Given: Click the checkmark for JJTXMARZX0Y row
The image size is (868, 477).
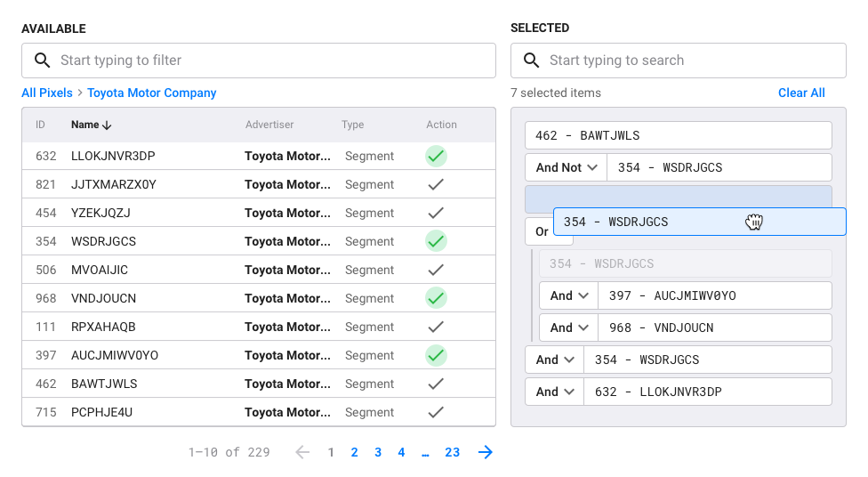Looking at the screenshot, I should coord(436,184).
